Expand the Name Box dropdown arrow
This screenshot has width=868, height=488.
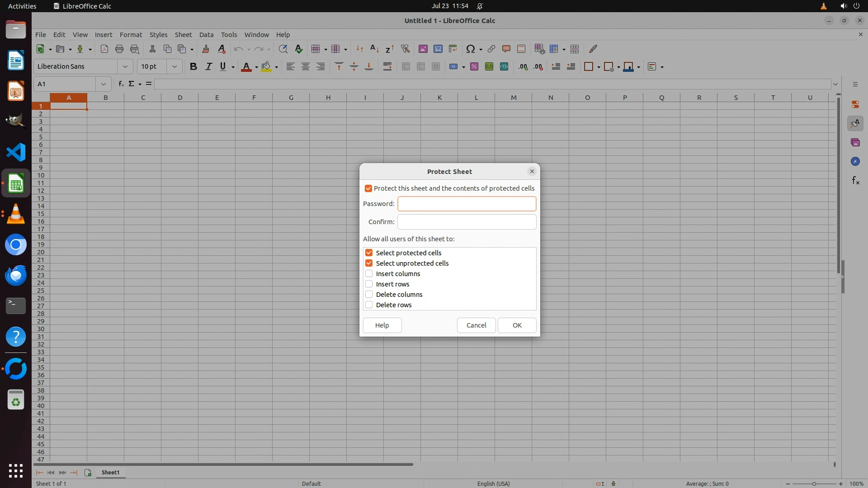[x=103, y=84]
